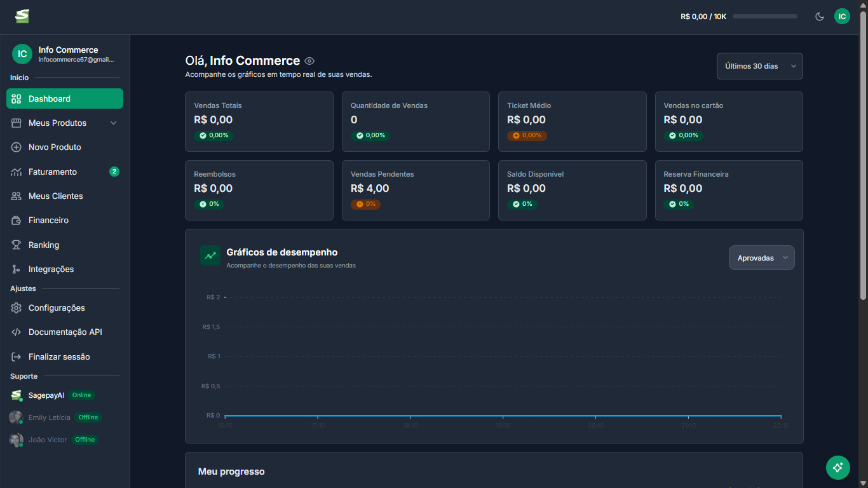
Task: Open Meus Clientes in the sidebar
Action: (56, 196)
